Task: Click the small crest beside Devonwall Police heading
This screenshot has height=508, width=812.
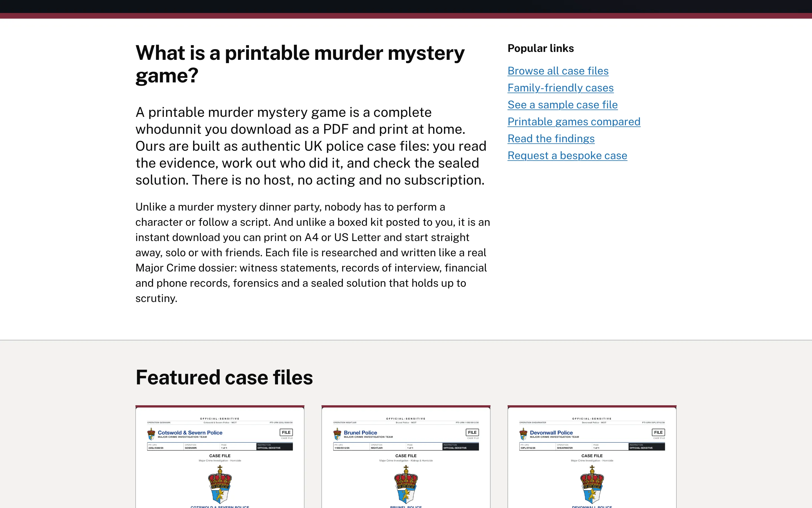Action: (x=523, y=434)
